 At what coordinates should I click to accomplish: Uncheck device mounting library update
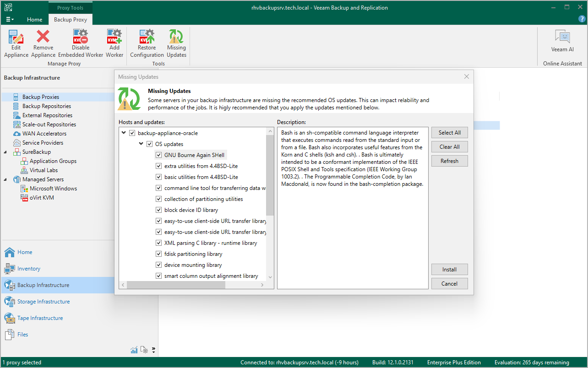click(x=159, y=265)
